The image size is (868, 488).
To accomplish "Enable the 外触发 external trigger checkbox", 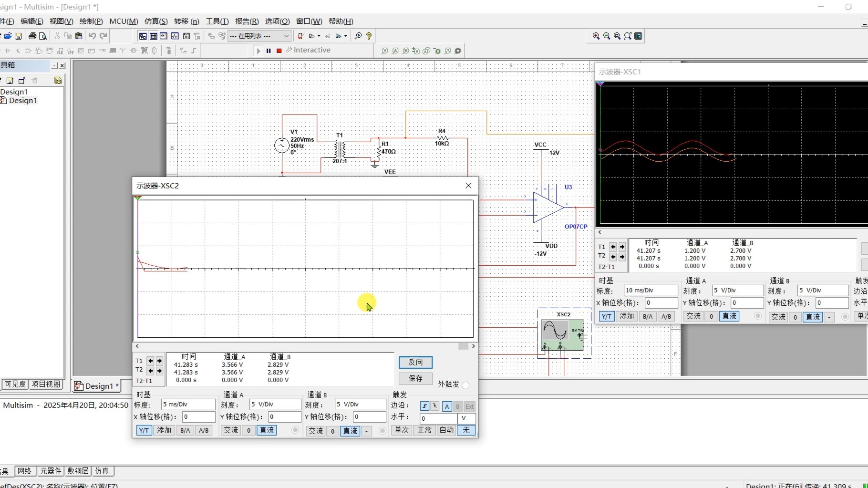I will [x=465, y=385].
